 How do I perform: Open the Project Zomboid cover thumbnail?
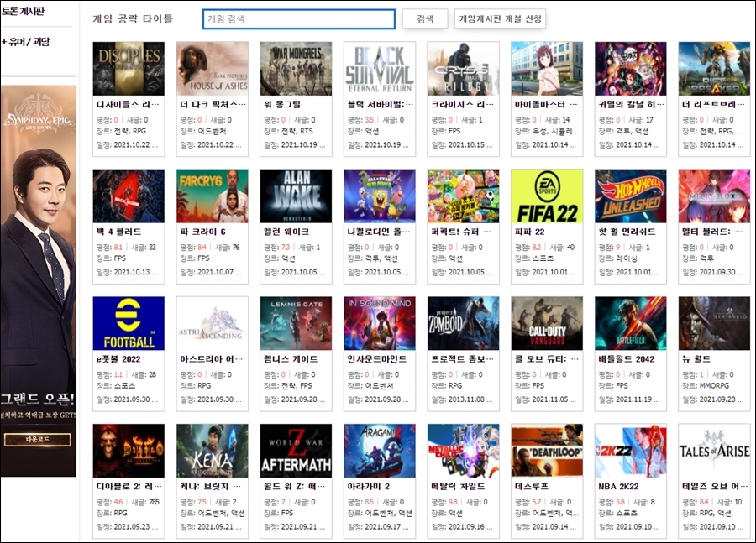click(x=464, y=323)
